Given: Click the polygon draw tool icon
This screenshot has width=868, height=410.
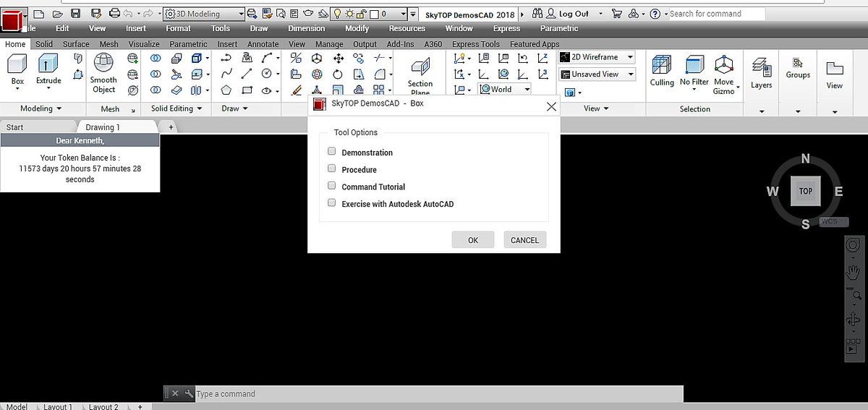Looking at the screenshot, I should [226, 90].
